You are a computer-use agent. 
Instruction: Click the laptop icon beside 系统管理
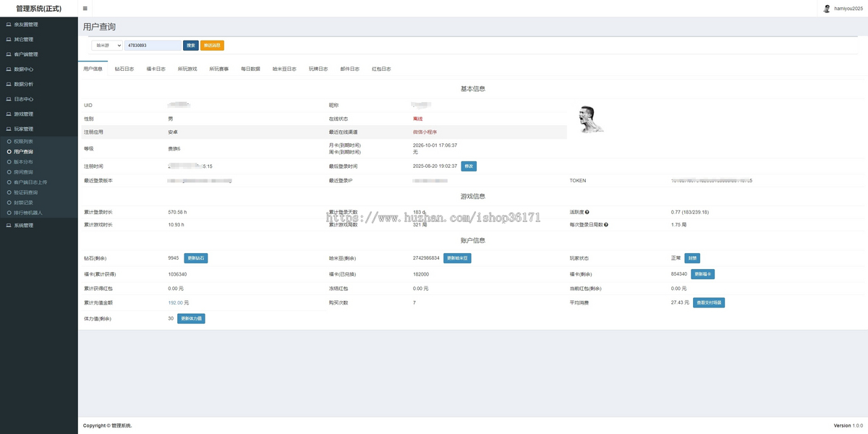[9, 226]
